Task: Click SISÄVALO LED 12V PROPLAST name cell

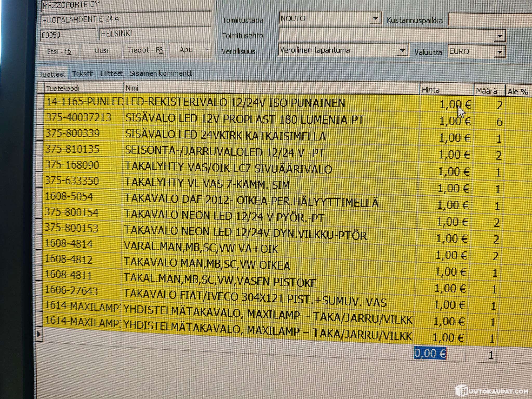Action: (245, 119)
